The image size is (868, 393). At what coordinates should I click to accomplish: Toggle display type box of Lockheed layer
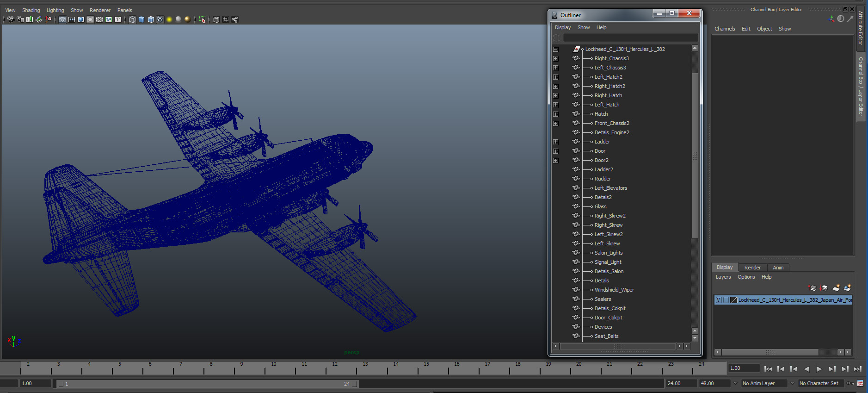pos(726,300)
